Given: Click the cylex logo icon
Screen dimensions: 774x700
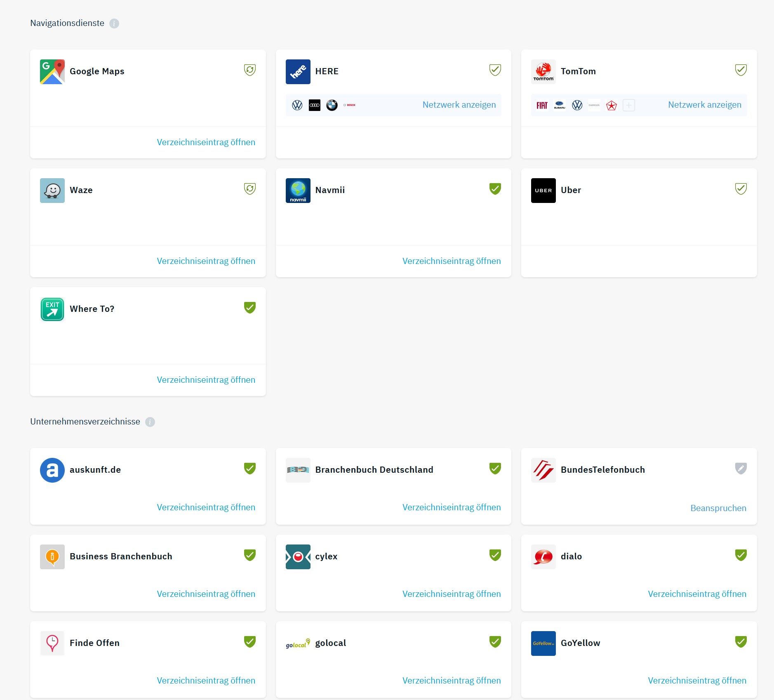Looking at the screenshot, I should 298,557.
